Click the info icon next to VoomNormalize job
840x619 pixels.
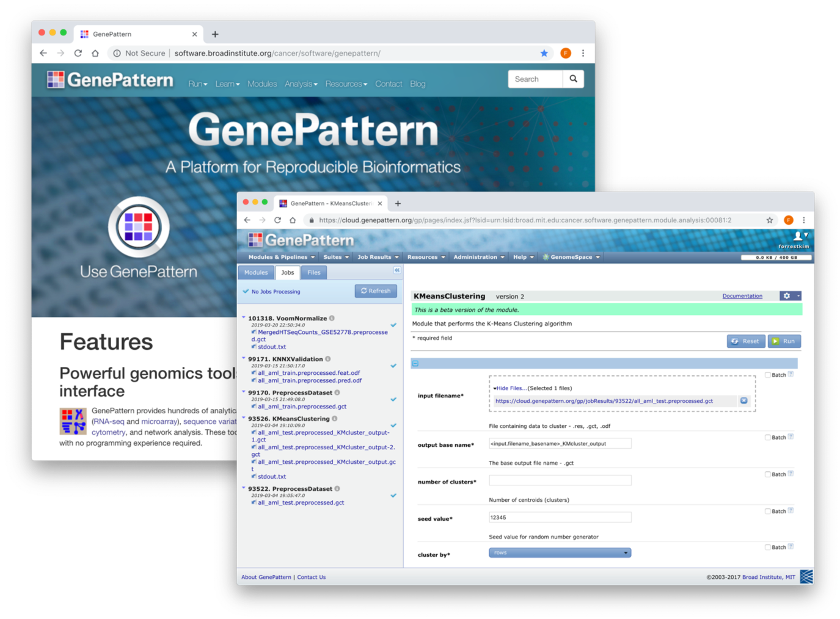pos(332,318)
